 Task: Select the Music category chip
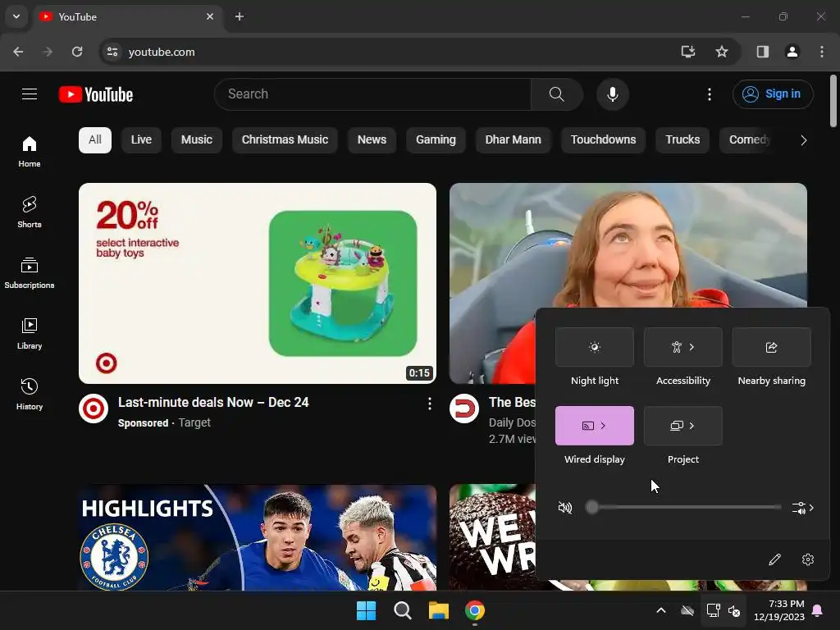197,139
